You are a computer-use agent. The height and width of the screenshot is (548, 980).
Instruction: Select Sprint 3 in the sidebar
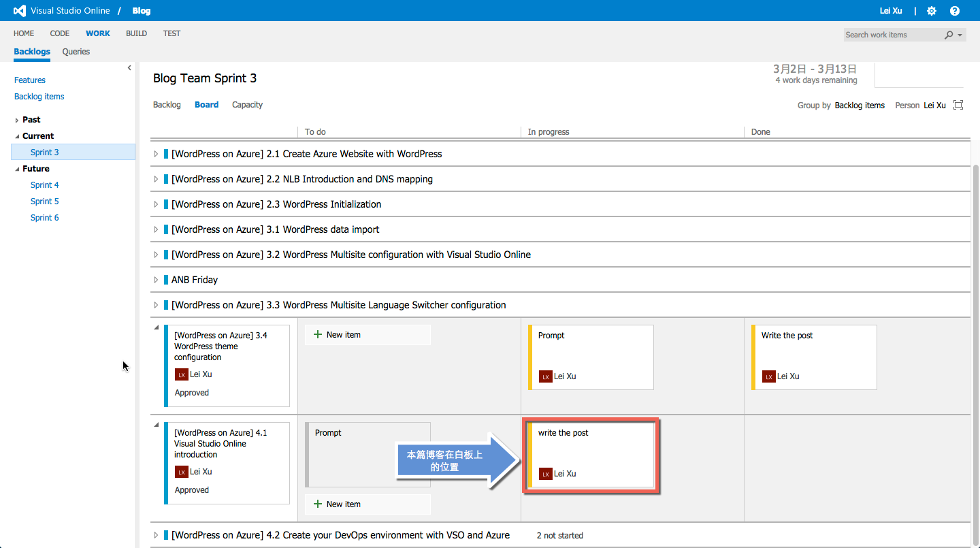point(73,152)
